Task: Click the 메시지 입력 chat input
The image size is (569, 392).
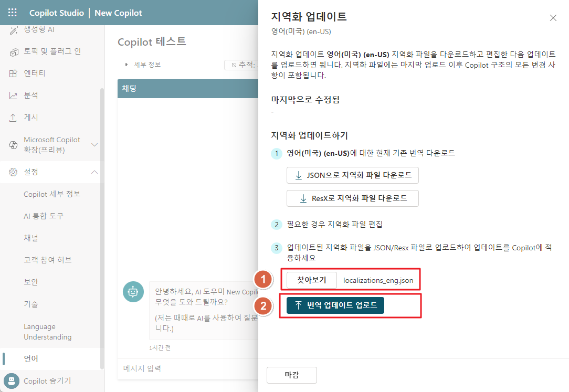Action: 188,369
